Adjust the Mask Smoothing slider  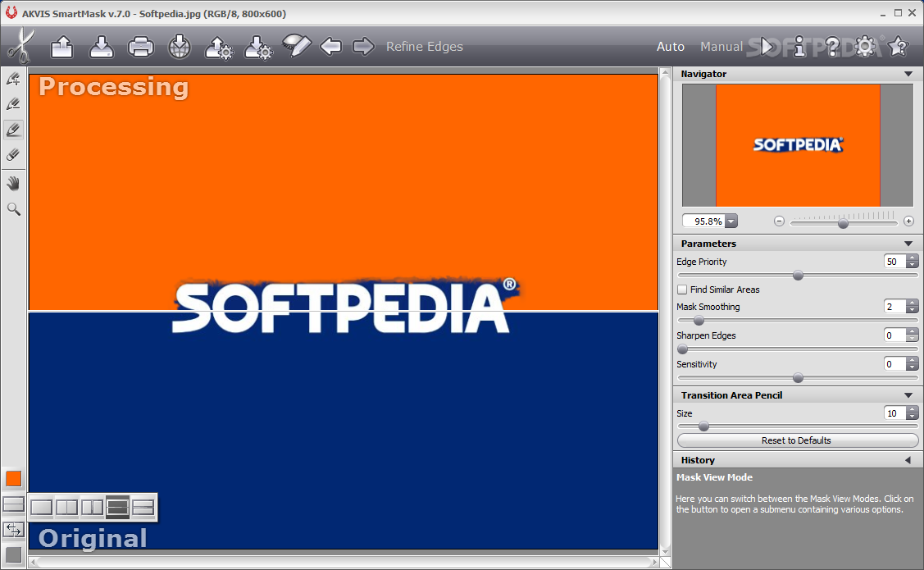coord(699,321)
